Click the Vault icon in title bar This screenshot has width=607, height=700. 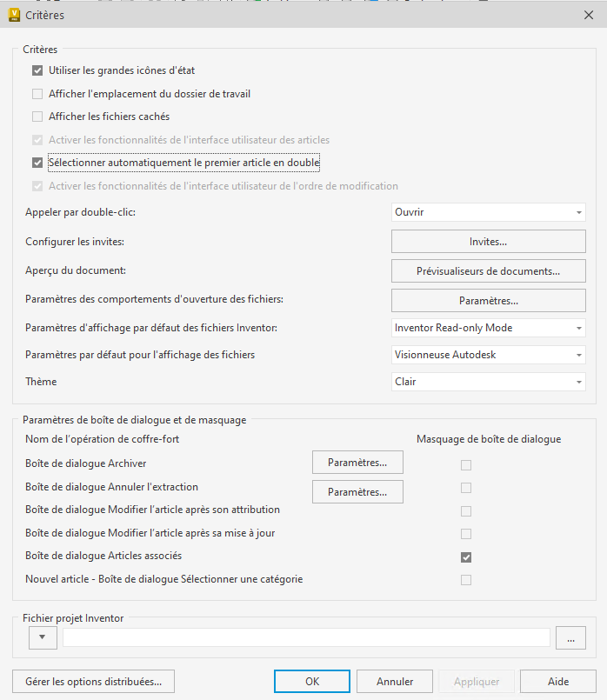14,14
